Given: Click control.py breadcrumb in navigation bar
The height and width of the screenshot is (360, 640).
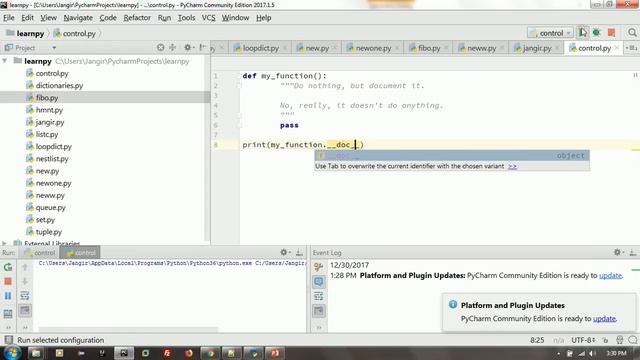Looking at the screenshot, I should [x=79, y=33].
